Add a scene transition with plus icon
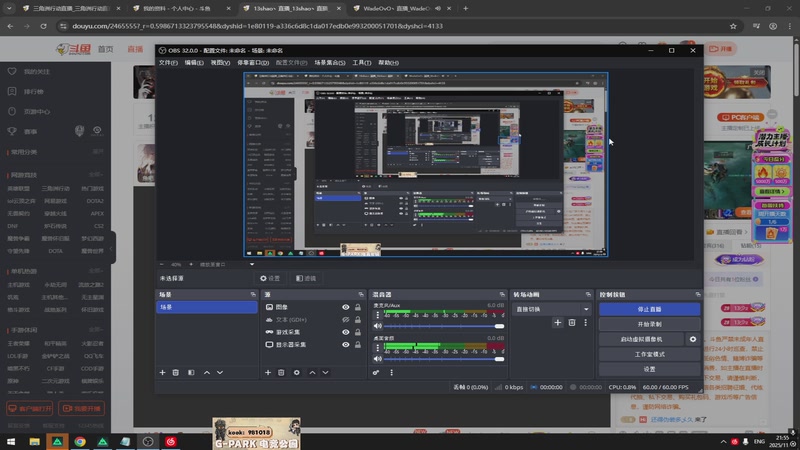 tap(558, 322)
